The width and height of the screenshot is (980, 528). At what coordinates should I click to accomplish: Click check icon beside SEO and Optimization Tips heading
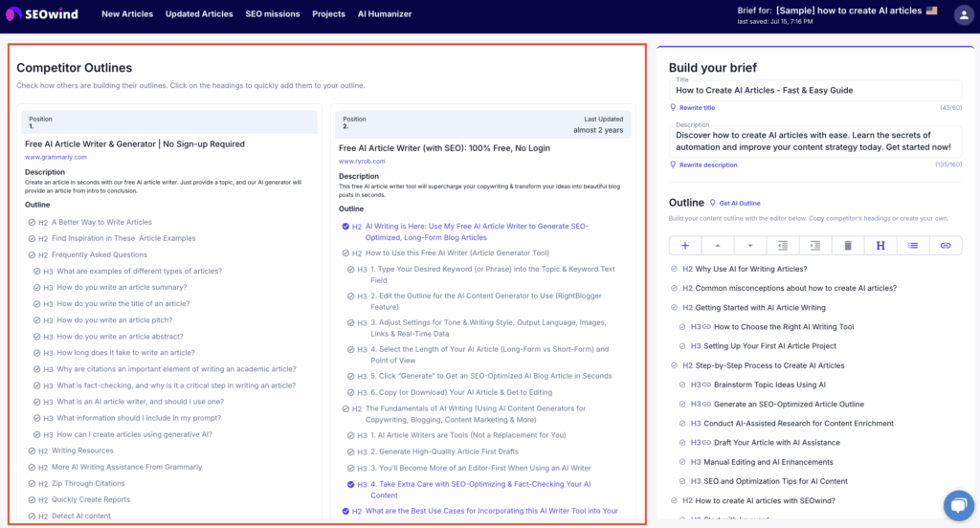[x=682, y=481]
